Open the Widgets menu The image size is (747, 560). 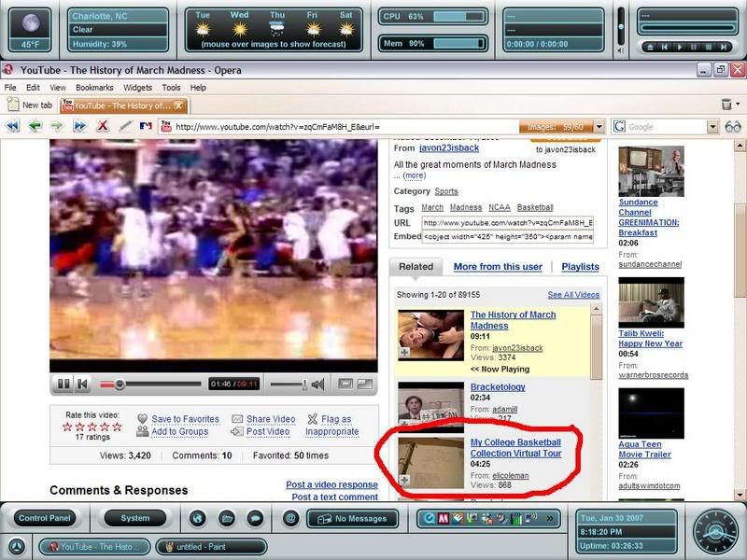tap(137, 88)
